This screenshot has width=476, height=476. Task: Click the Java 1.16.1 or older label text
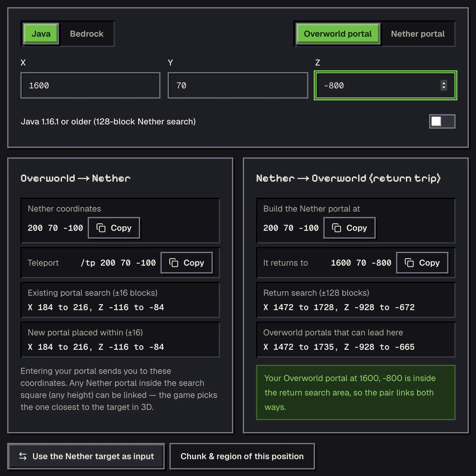point(108,121)
